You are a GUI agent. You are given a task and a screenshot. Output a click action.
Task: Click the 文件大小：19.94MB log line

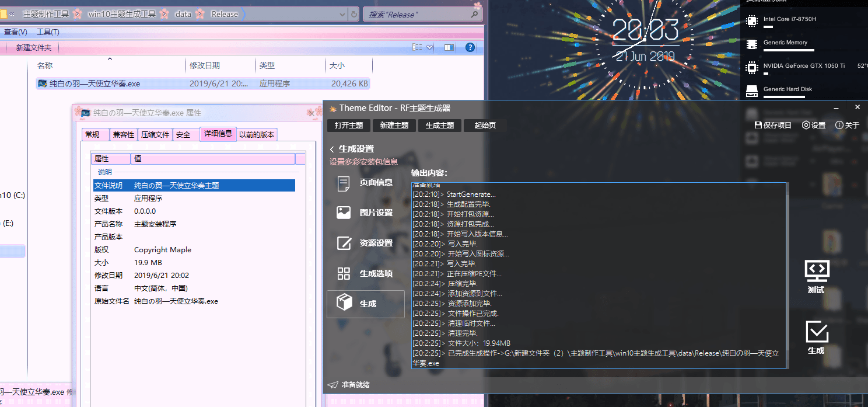(461, 343)
